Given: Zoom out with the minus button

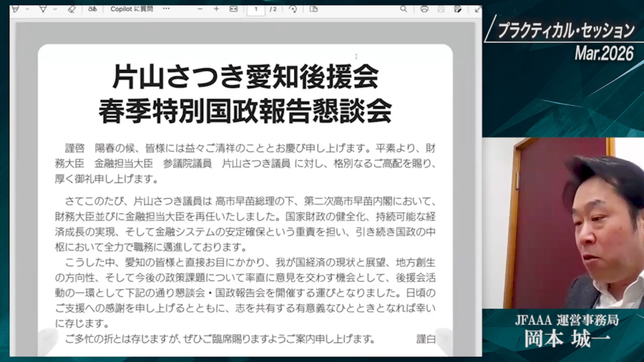Looking at the screenshot, I should click(200, 9).
